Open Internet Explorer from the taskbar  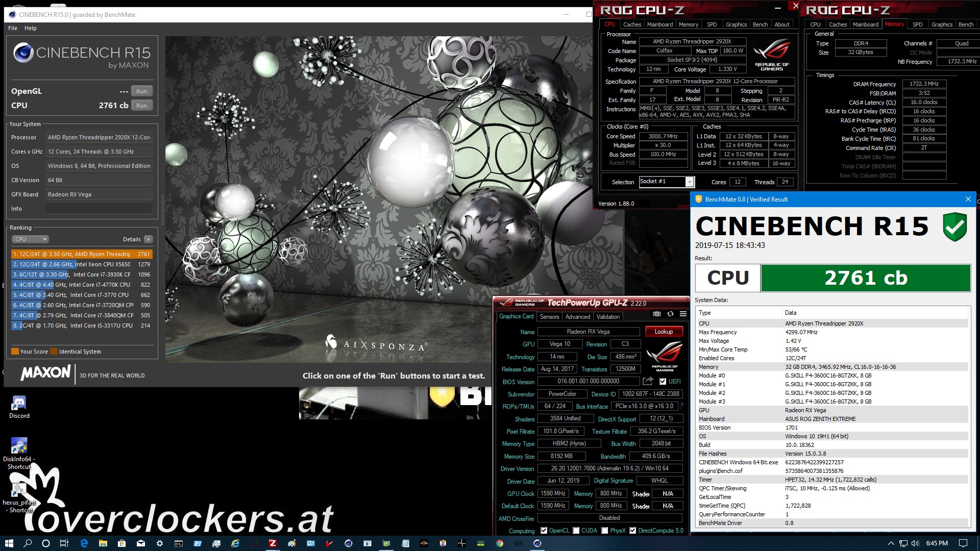coord(235,543)
